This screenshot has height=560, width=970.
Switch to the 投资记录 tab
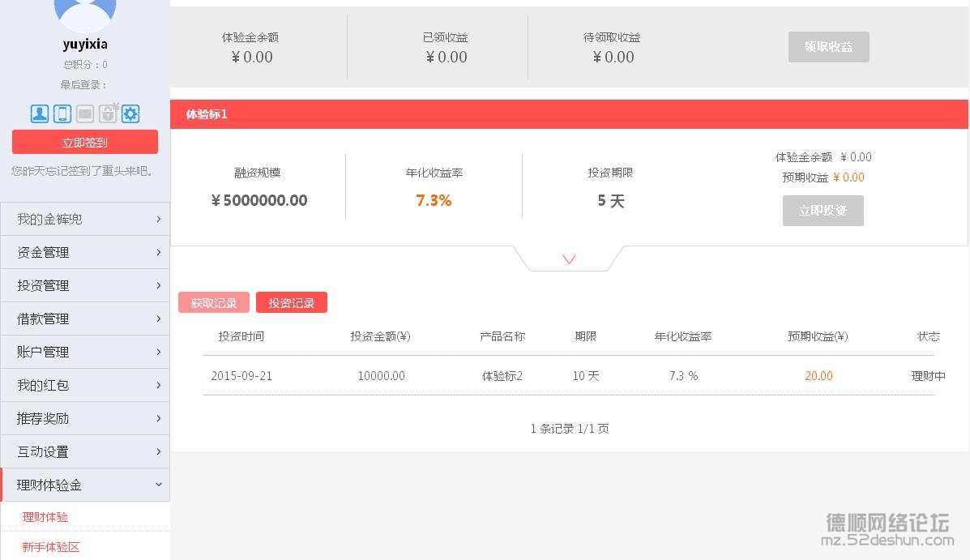point(292,303)
